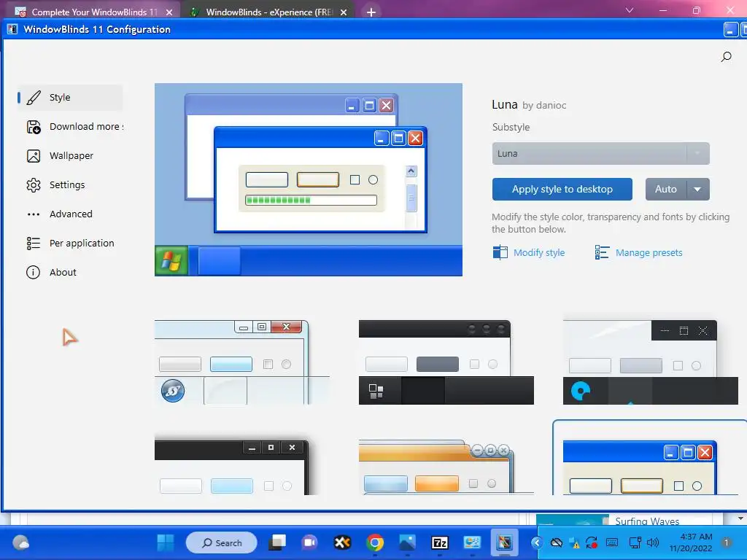The height and width of the screenshot is (560, 747).
Task: Select the orange title bar style thumbnail
Action: point(446,467)
